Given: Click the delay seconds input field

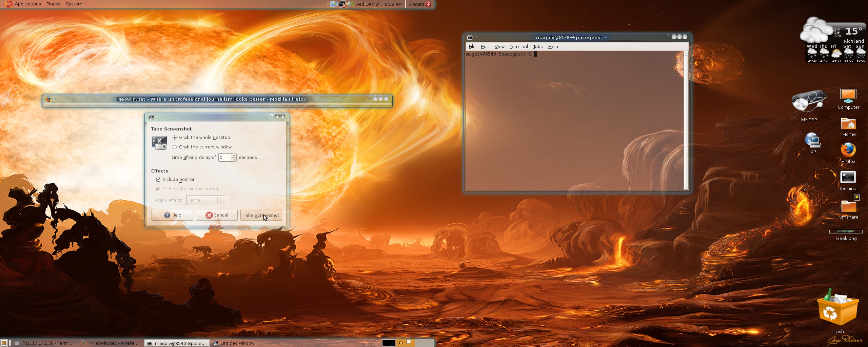Looking at the screenshot, I should tap(224, 158).
